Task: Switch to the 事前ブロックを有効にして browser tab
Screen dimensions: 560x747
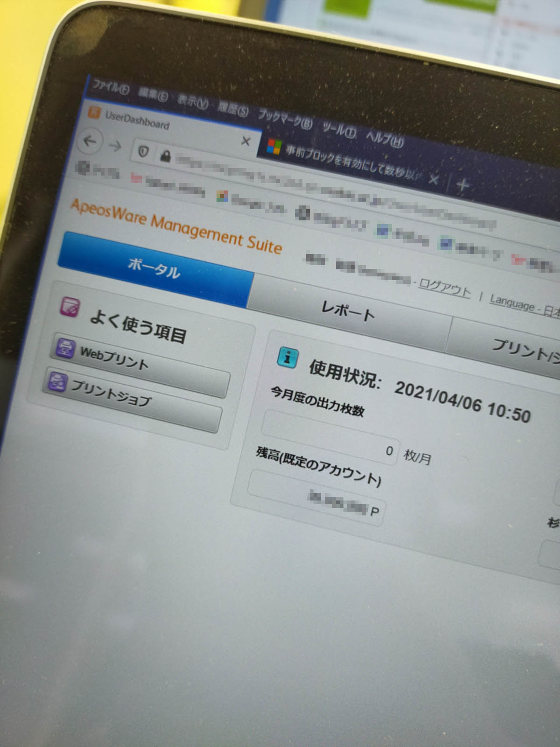Action: point(355,164)
